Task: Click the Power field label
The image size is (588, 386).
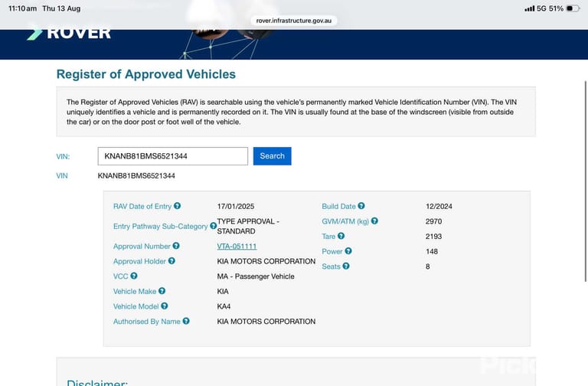Action: tap(332, 251)
